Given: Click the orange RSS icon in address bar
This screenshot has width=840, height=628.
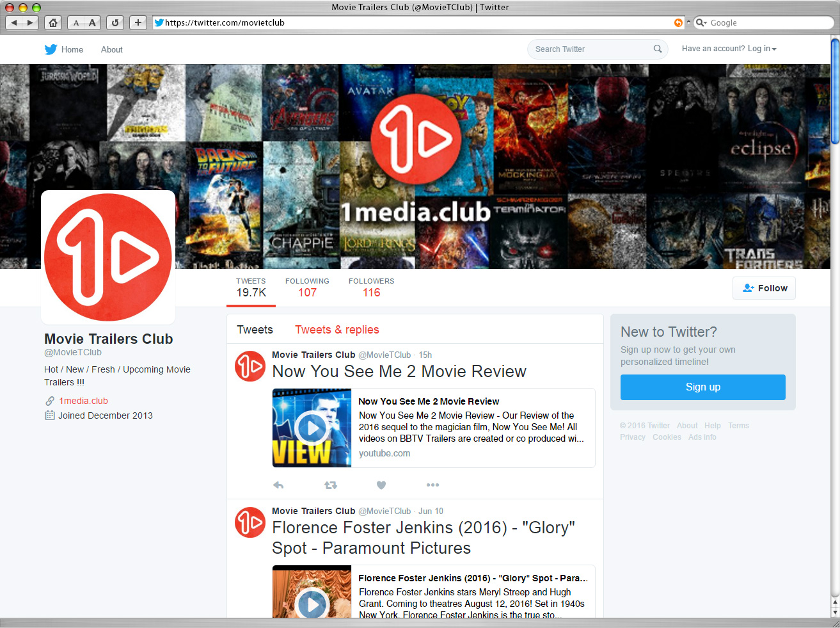Looking at the screenshot, I should pyautogui.click(x=678, y=22).
